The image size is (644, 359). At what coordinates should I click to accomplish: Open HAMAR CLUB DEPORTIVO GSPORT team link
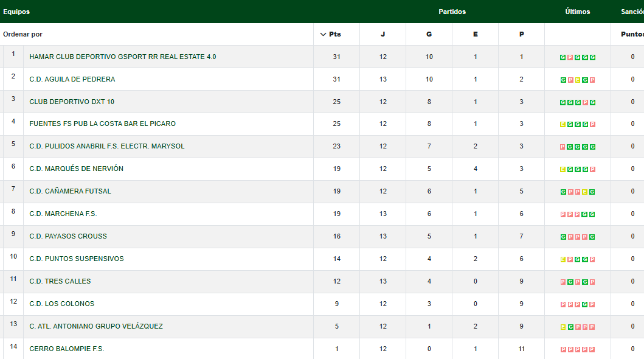point(122,57)
